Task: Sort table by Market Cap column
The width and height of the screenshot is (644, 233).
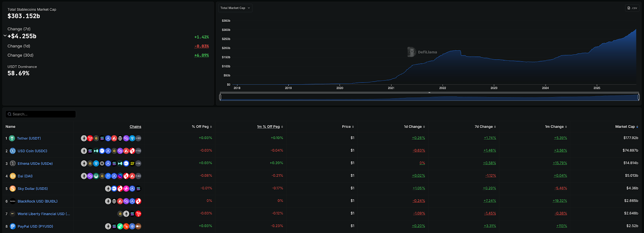Action: click(x=626, y=127)
